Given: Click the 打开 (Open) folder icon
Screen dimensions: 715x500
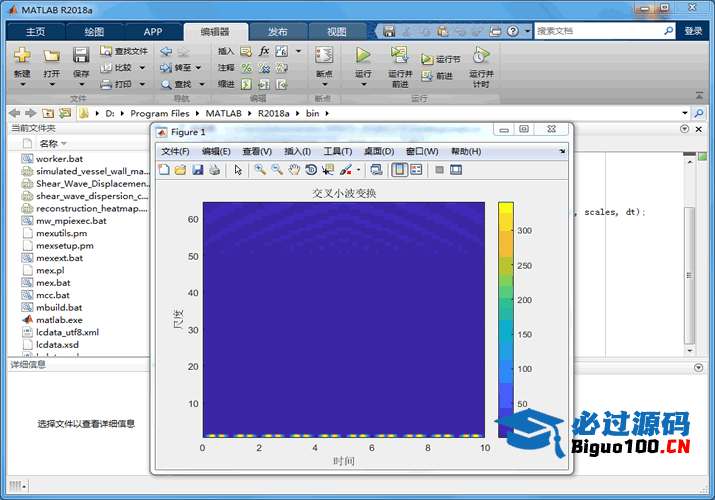Looking at the screenshot, I should pyautogui.click(x=52, y=56).
